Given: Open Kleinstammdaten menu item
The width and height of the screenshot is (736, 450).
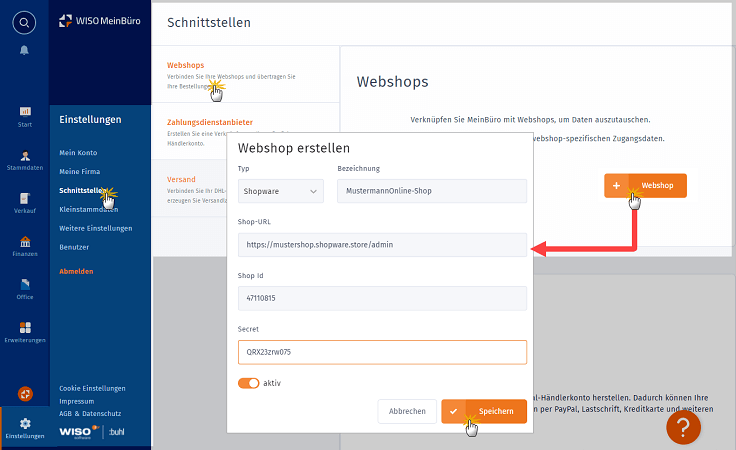Looking at the screenshot, I should (x=89, y=209).
